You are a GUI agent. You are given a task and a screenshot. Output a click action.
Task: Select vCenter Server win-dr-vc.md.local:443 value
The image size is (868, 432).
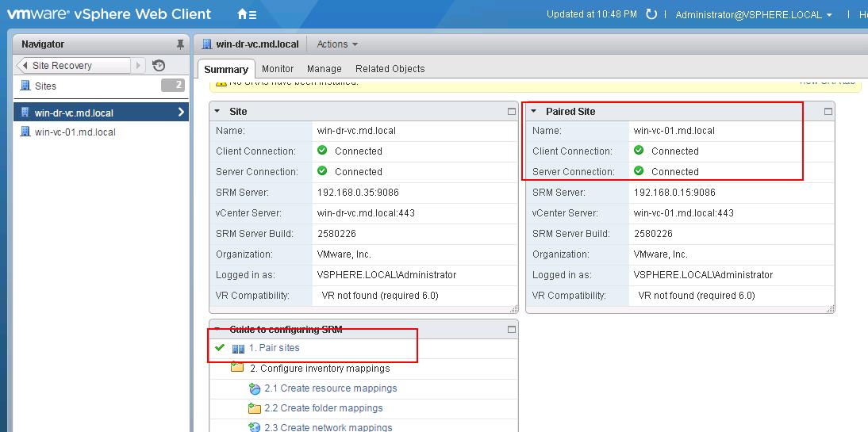tap(366, 213)
